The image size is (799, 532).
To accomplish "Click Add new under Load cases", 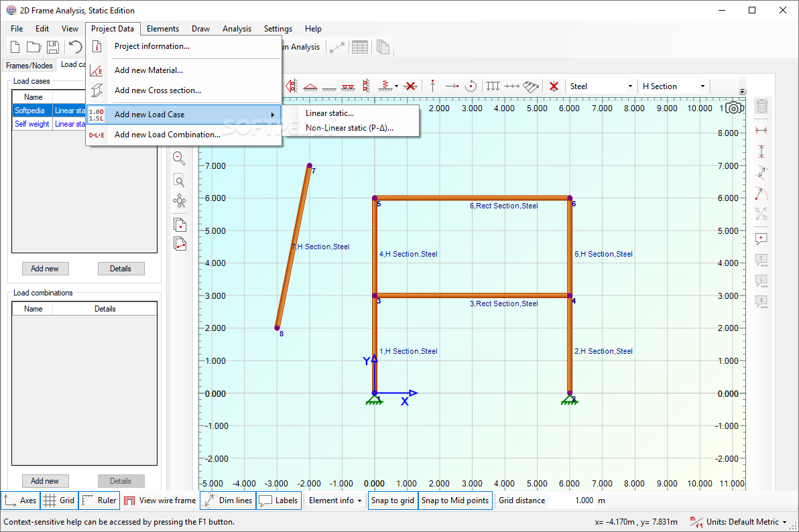I will [x=46, y=269].
